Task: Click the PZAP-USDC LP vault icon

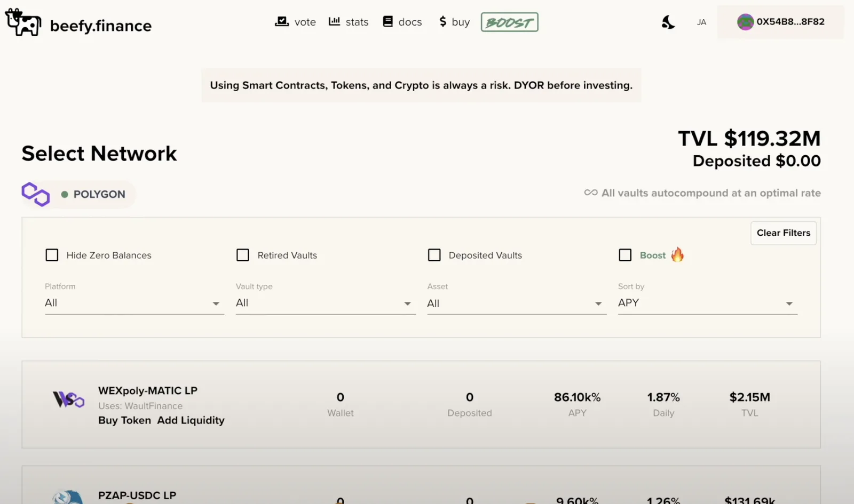Action: 68,497
